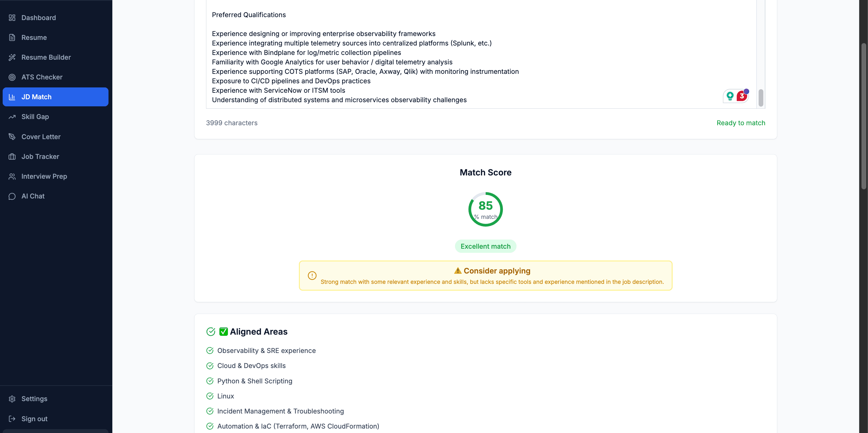Click check icon next to Incident Management & Troubleshooting
Viewport: 868px width, 433px height.
[210, 411]
